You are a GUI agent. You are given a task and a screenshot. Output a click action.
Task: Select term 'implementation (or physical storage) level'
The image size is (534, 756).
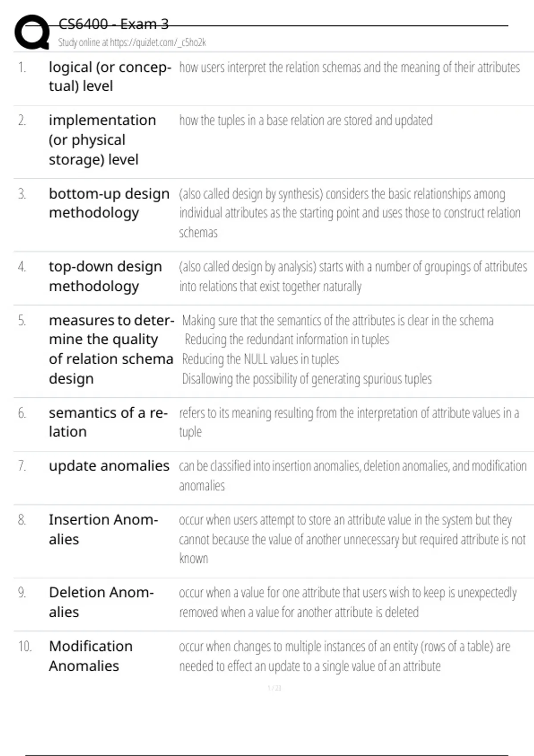pos(102,140)
